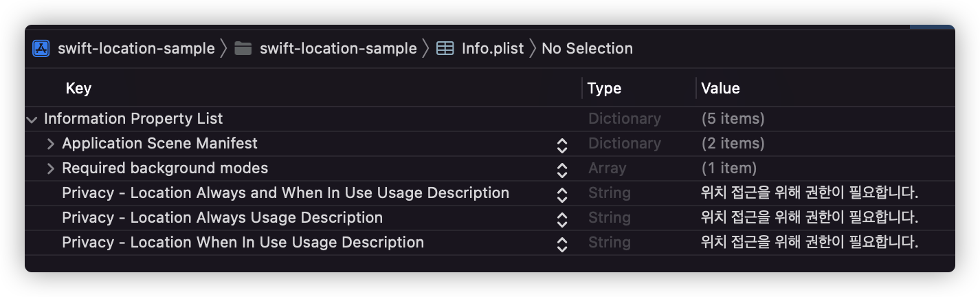The image size is (980, 297).
Task: Select swift-location-sample project breadcrumb
Action: pos(136,49)
